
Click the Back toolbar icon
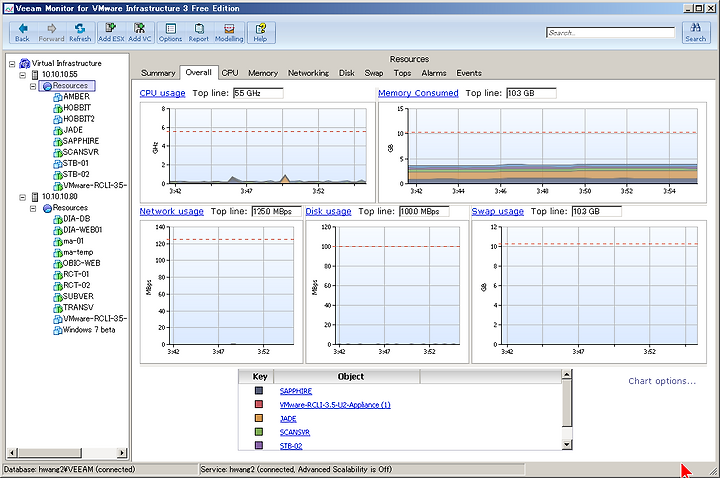tap(22, 33)
